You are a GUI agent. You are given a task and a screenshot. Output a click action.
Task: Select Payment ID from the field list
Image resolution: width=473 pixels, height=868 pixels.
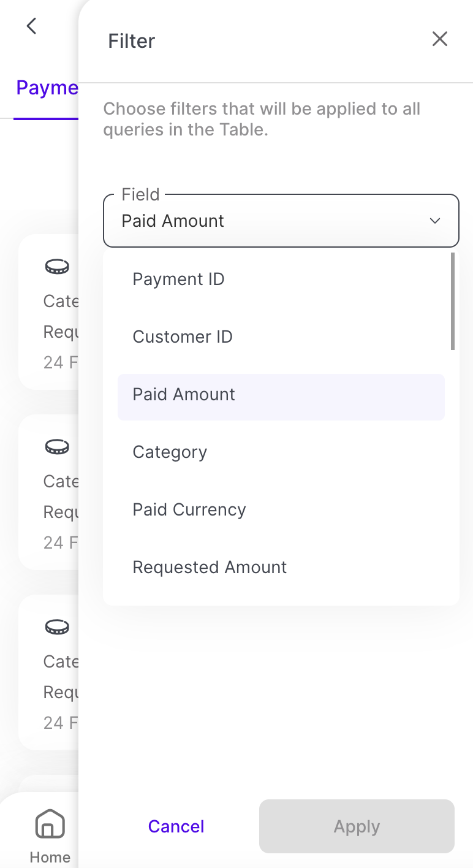178,280
